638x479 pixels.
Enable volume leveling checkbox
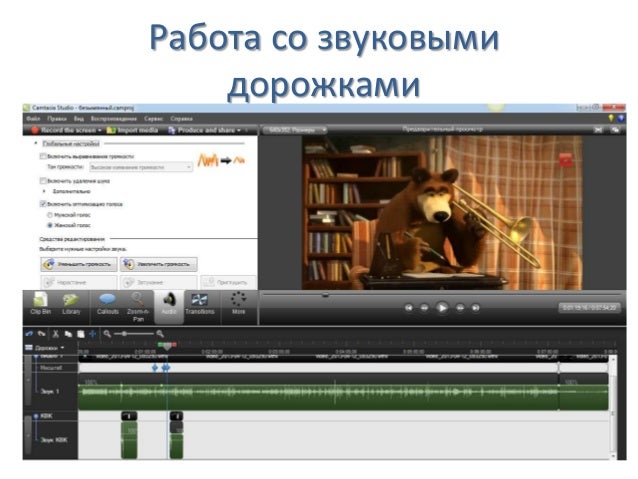(x=43, y=156)
